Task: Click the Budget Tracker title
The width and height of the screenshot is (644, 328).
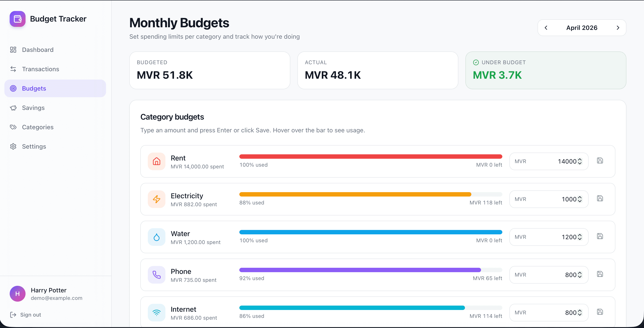Action: pyautogui.click(x=58, y=19)
